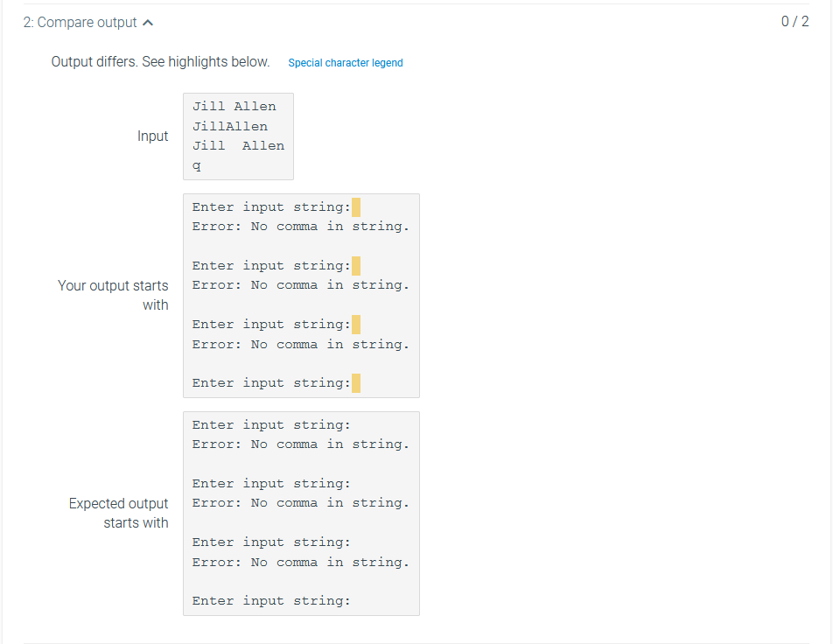833x644 pixels.
Task: Select the final highlighted whitespace character
Action: pos(356,382)
